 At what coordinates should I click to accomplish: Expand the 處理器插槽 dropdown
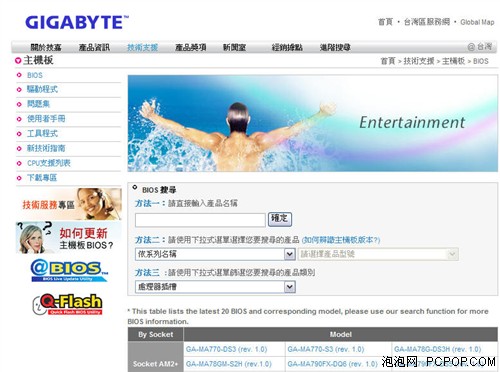click(x=290, y=287)
